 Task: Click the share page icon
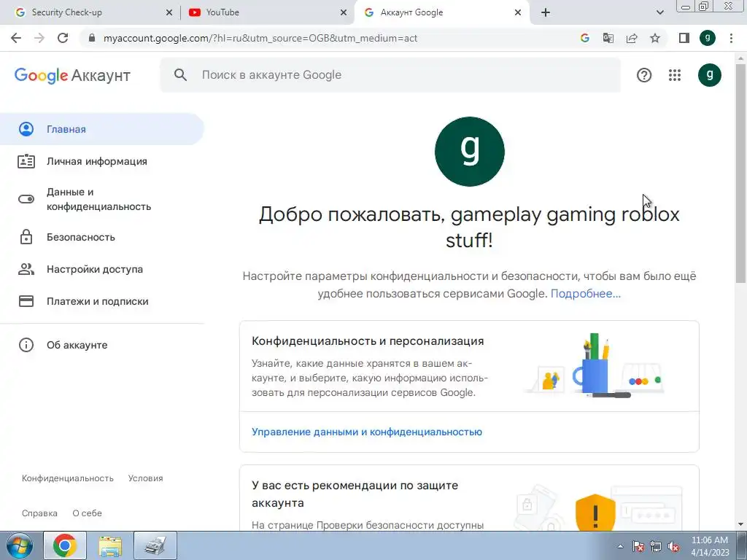(x=632, y=38)
